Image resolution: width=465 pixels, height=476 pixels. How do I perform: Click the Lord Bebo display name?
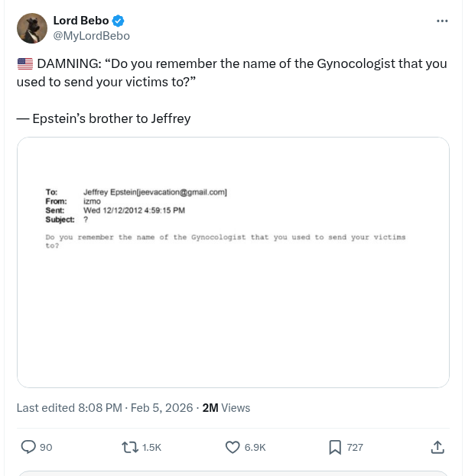click(80, 21)
